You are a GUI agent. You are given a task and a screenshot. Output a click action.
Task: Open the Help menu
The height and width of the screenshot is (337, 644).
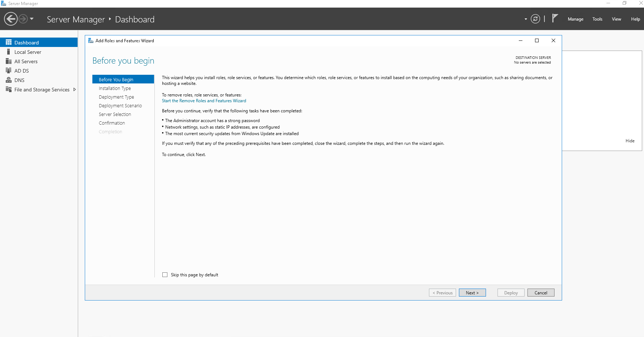(x=635, y=19)
